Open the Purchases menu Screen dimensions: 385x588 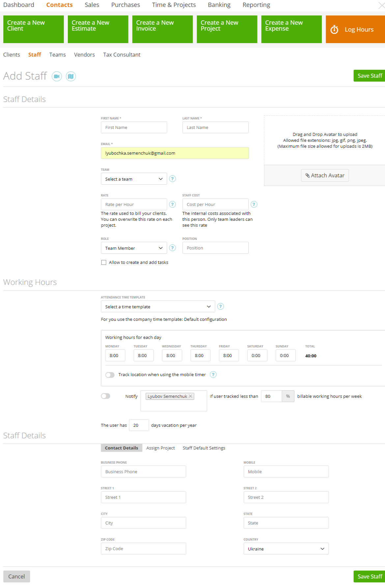click(125, 5)
